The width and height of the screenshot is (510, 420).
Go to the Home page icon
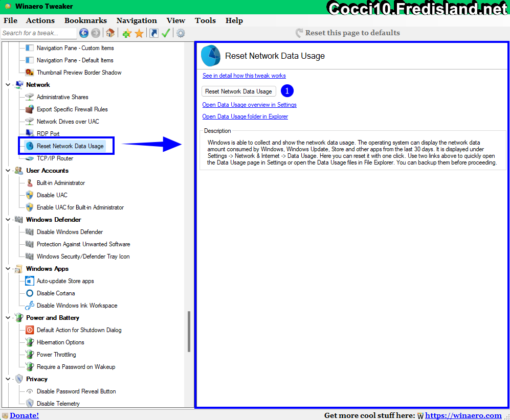(x=110, y=33)
